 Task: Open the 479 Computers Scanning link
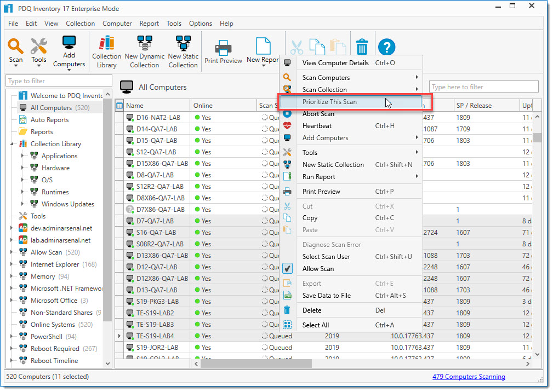pos(469,377)
